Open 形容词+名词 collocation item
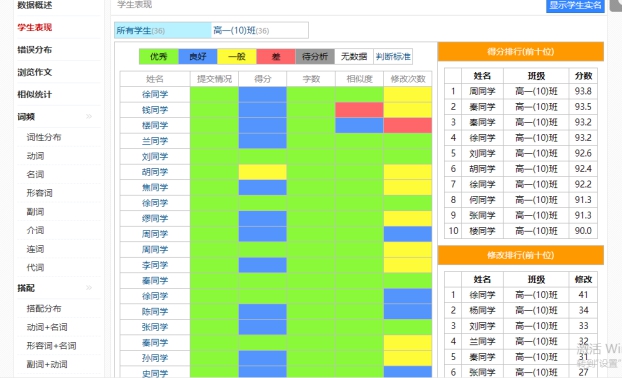Screen dimensions: 622x378 tap(51, 345)
